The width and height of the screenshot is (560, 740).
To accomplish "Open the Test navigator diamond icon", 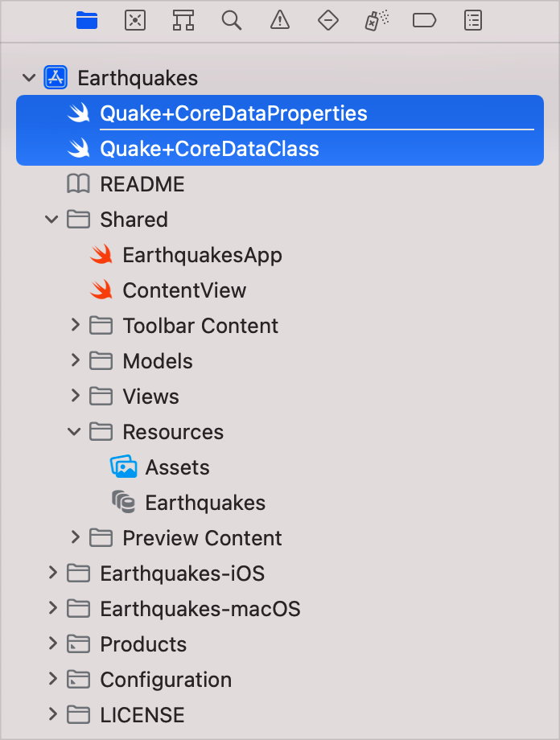I will (x=327, y=21).
